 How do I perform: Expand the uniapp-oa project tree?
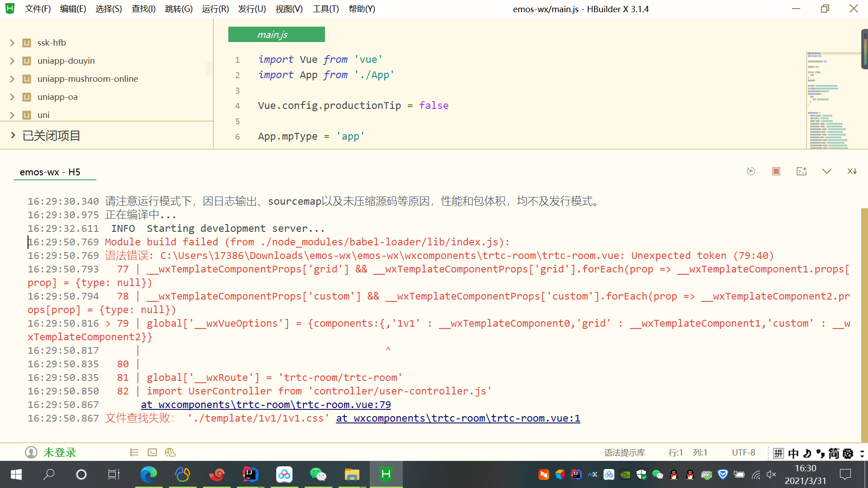pyautogui.click(x=12, y=97)
